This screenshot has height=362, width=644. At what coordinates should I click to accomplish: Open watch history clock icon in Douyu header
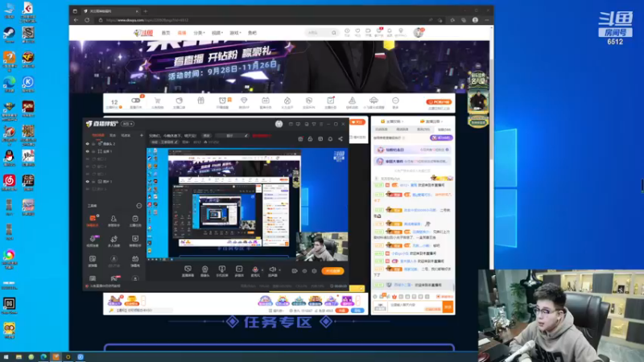click(347, 32)
